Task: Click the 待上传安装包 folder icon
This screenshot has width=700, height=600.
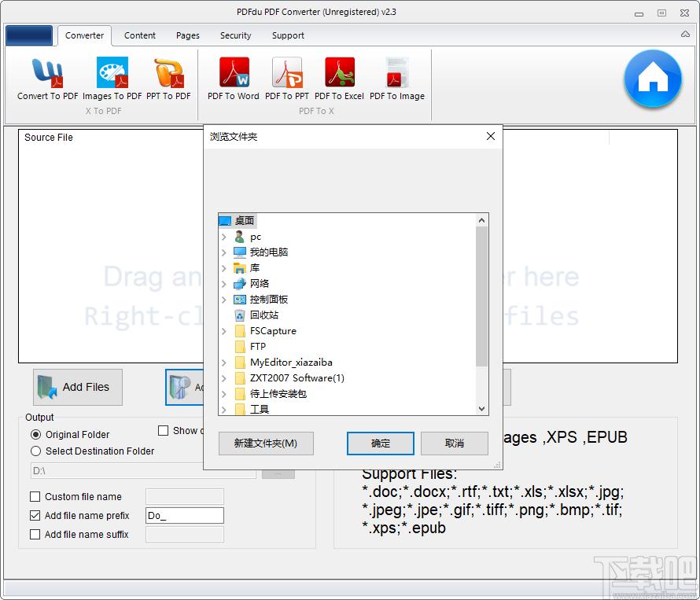Action: [240, 394]
